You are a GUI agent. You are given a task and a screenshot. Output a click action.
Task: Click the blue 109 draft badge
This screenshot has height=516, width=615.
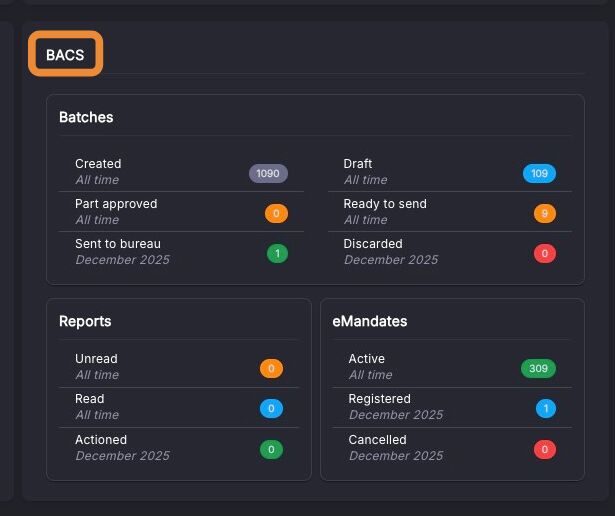tap(539, 173)
